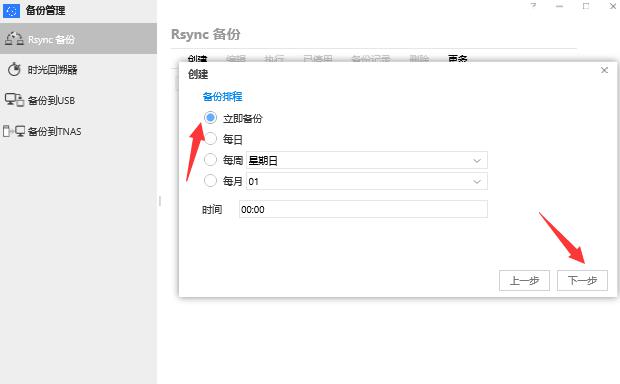
Task: Select 备份到TNAS in the sidebar
Action: [78, 131]
